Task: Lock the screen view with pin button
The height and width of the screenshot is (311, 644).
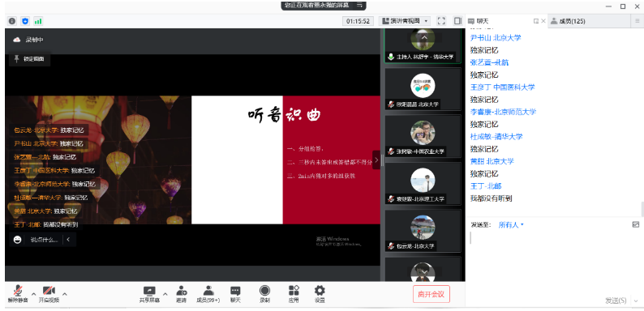Action: pyautogui.click(x=29, y=59)
